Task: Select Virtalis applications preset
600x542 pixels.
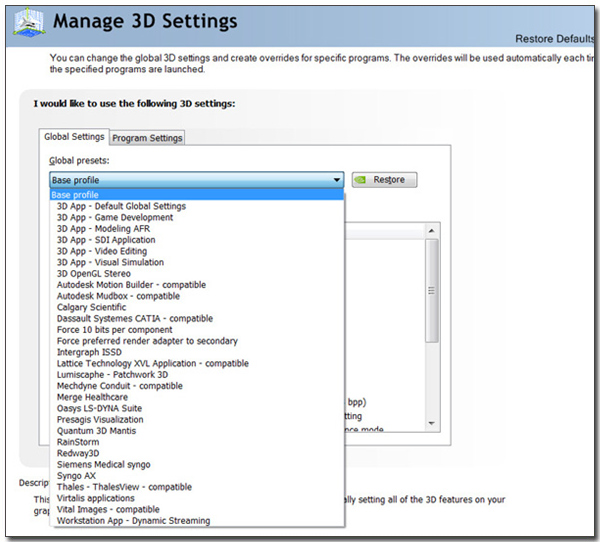Action: point(197,498)
